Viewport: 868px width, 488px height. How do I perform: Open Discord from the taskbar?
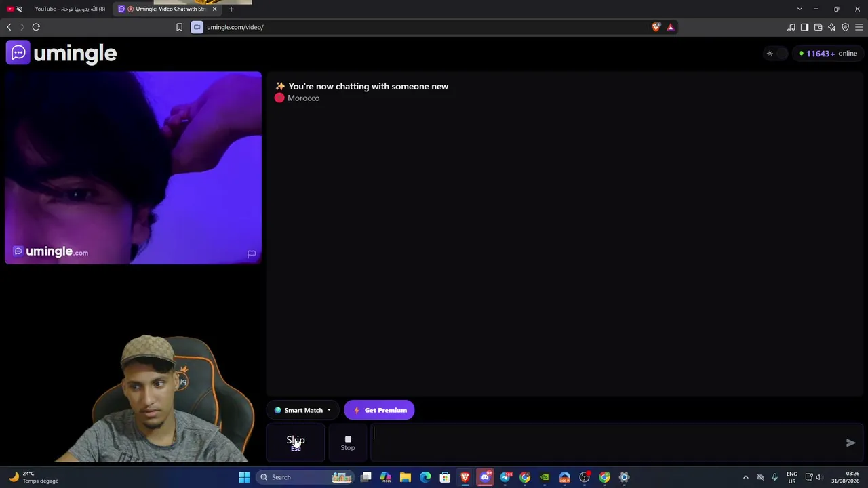click(485, 477)
